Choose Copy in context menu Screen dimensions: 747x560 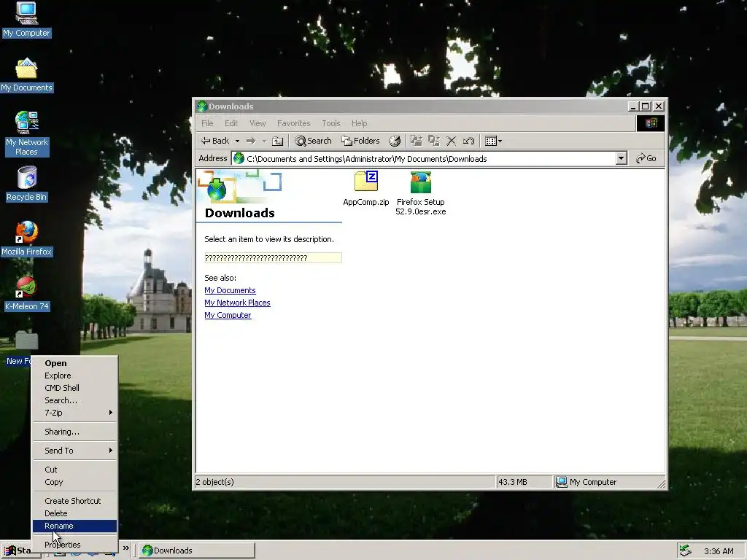(75, 482)
